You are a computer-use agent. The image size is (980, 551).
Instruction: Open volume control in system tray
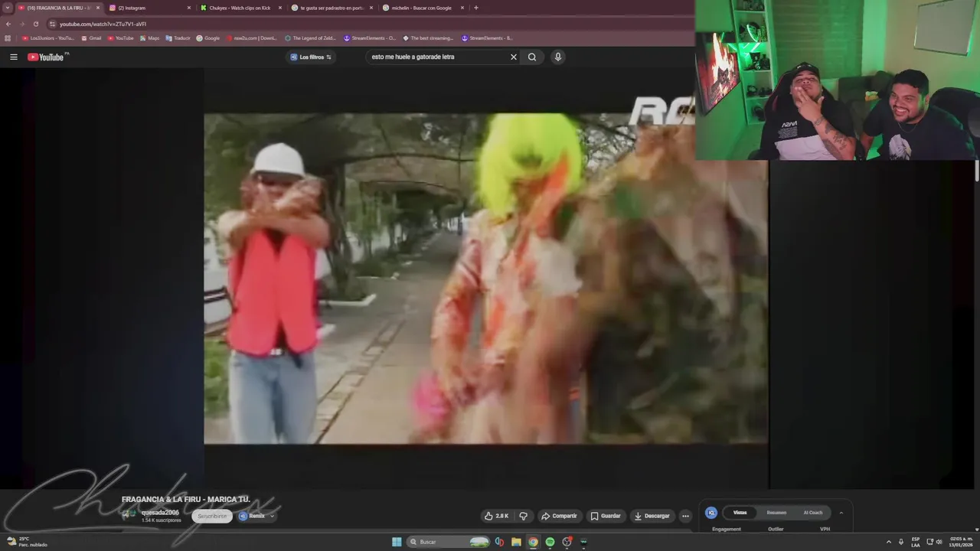click(940, 542)
